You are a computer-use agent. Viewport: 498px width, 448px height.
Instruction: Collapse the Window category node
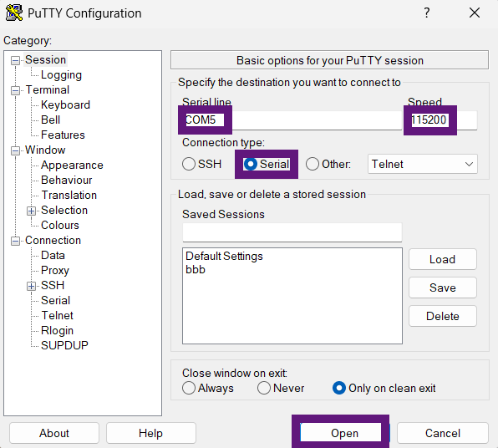pos(15,150)
